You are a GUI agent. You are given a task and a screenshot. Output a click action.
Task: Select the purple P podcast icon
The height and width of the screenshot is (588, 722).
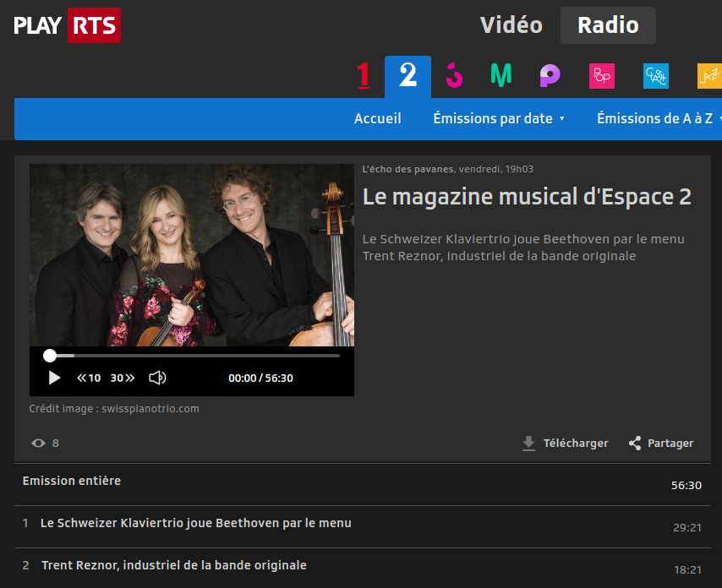point(550,76)
